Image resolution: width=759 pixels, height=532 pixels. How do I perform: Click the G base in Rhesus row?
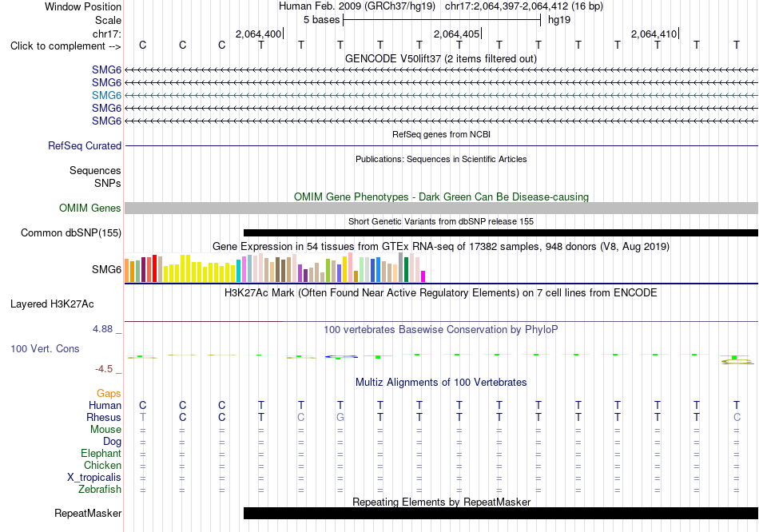[340, 417]
